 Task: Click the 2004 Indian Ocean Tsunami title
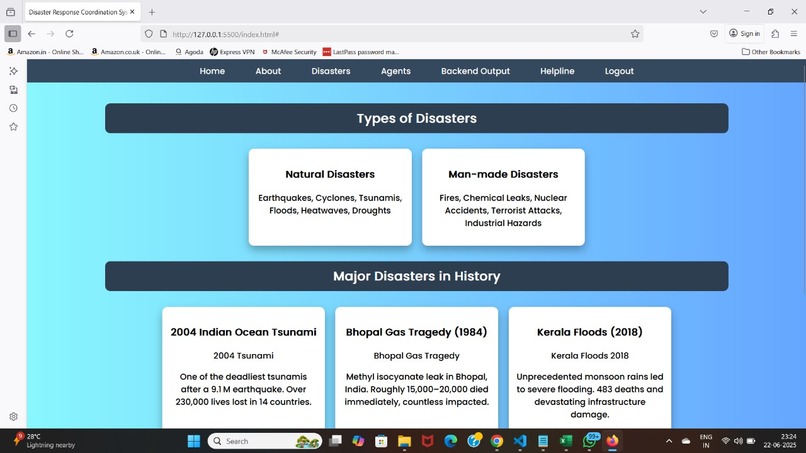244,332
